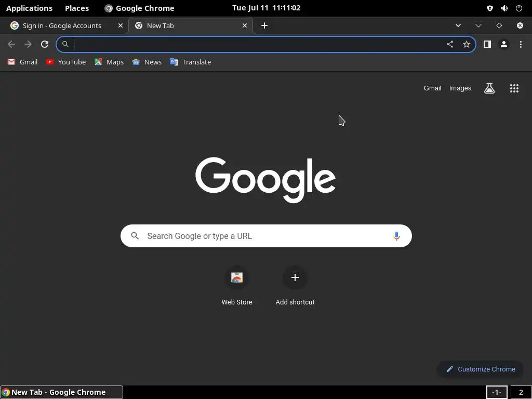Open YouTube bookmark

66,62
